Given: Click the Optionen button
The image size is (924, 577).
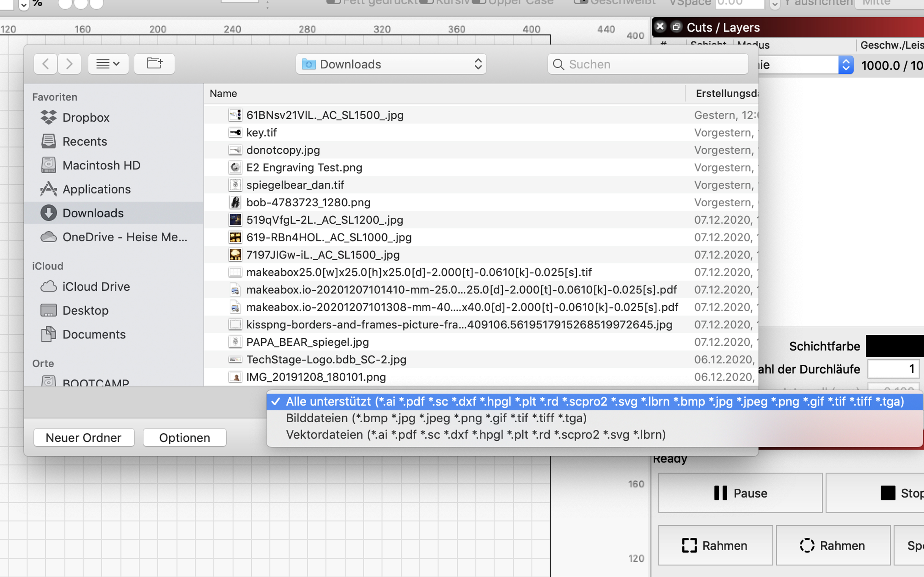Looking at the screenshot, I should click(185, 437).
